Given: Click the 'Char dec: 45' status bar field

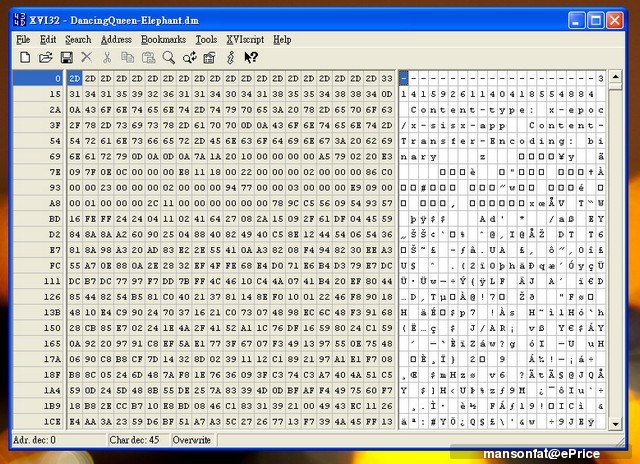Looking at the screenshot, I should pyautogui.click(x=138, y=440).
